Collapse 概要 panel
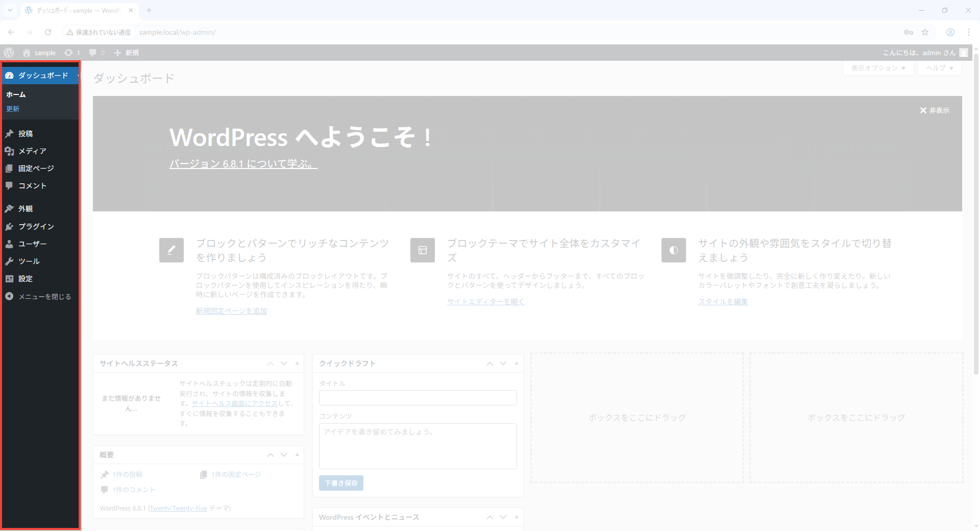 point(297,455)
